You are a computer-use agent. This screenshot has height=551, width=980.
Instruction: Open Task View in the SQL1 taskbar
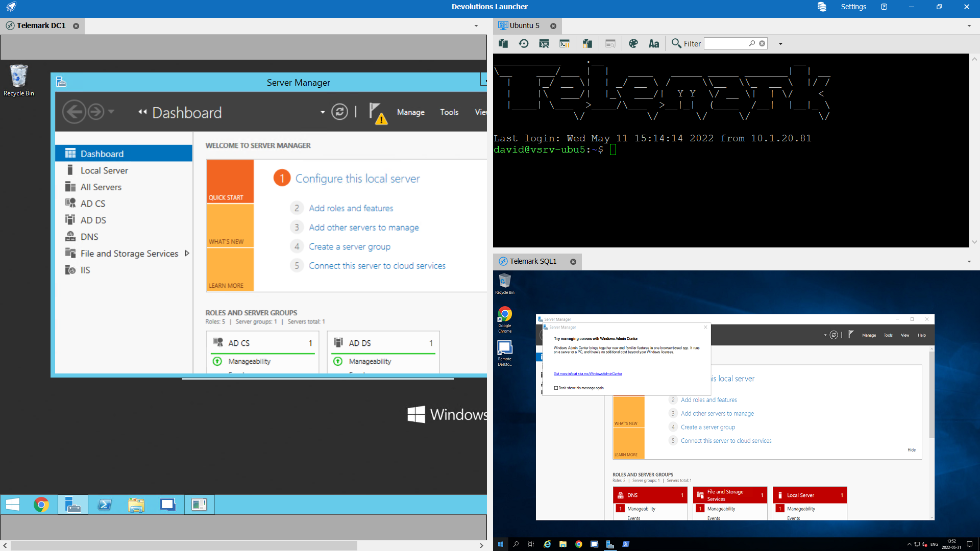(531, 544)
